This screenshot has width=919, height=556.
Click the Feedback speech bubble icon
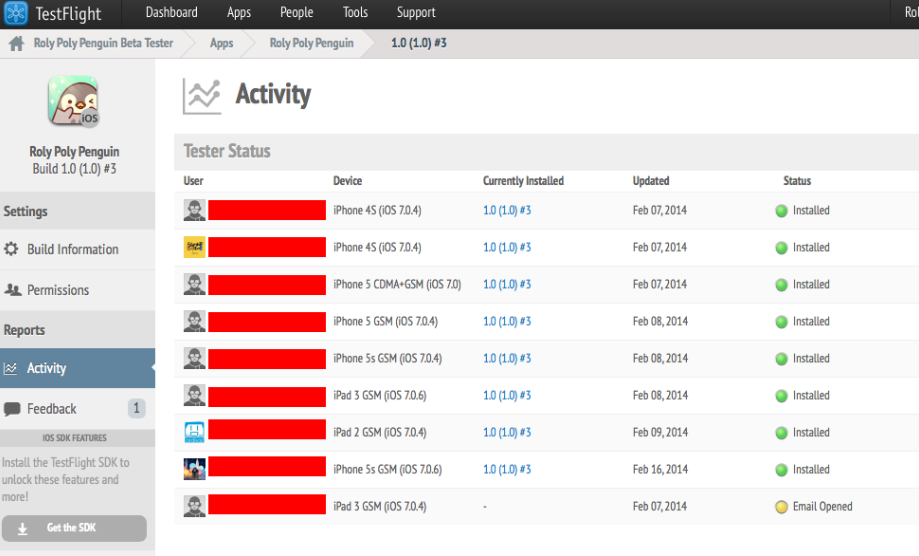[x=12, y=409]
